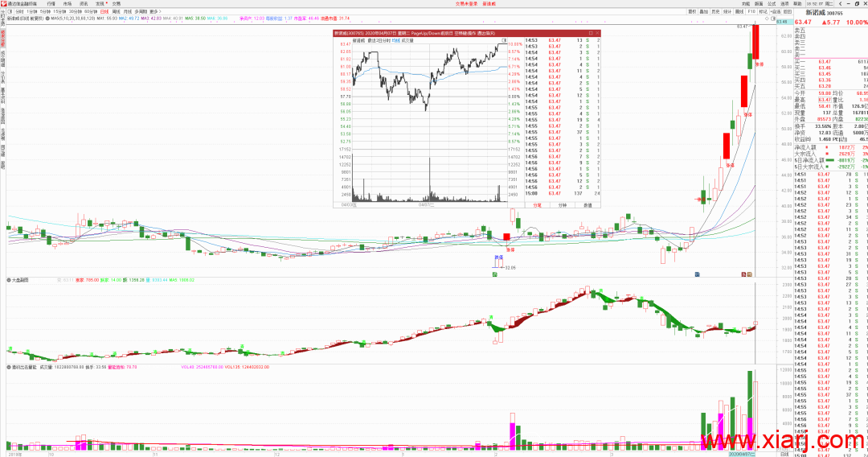Click the 叠加 overlay toolbar button
Viewport: 868px width, 457px height.
(703, 11)
